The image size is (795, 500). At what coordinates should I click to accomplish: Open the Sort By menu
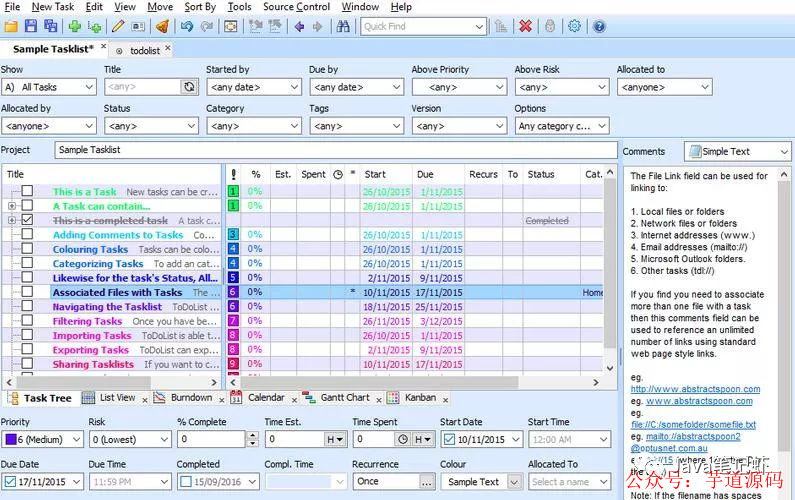click(200, 7)
